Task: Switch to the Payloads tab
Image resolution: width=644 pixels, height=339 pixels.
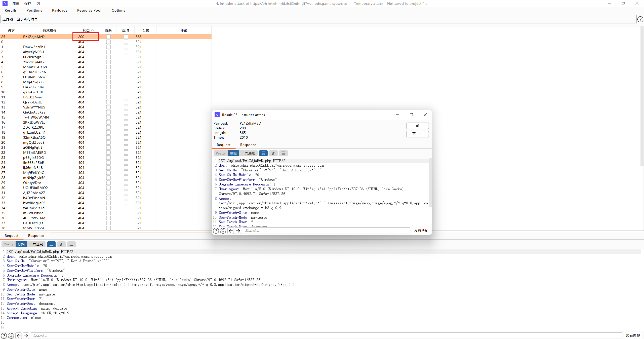Action: 60,10
